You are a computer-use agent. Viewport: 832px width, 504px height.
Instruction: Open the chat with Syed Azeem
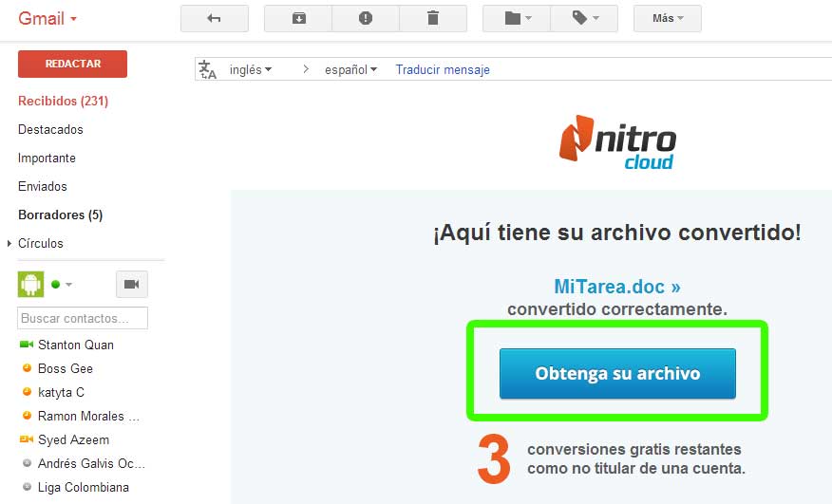point(74,439)
